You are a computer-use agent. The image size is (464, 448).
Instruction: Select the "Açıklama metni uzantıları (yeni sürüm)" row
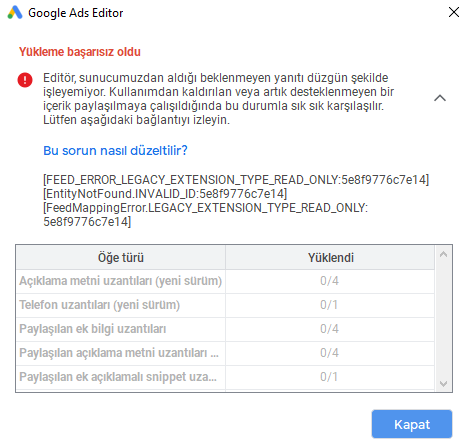coord(225,281)
